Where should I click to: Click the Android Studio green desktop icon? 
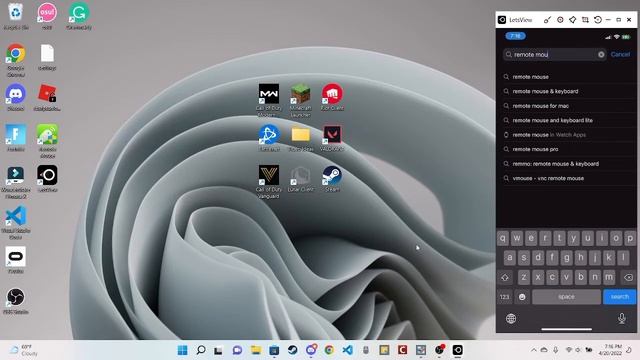(x=47, y=141)
